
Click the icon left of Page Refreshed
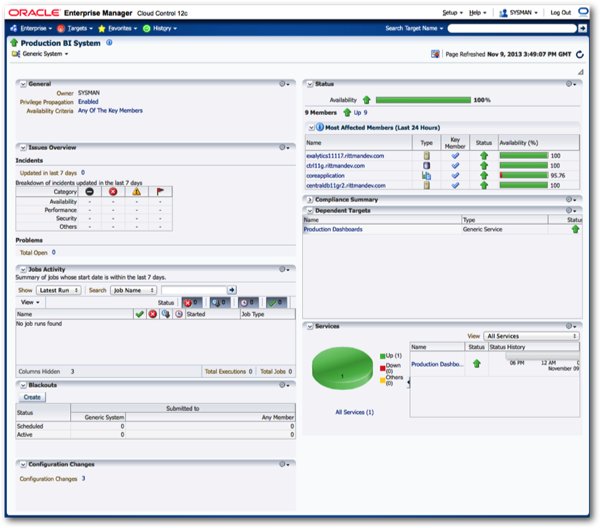pos(435,54)
